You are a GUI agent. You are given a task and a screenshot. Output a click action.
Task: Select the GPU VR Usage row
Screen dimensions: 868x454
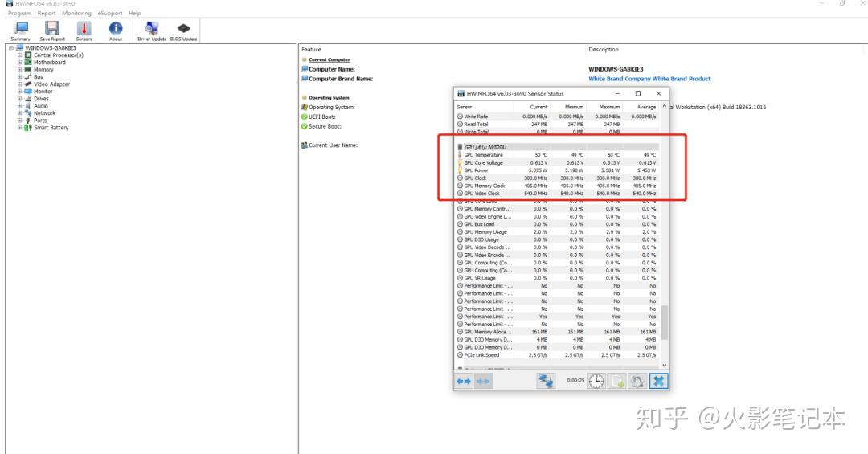point(558,278)
